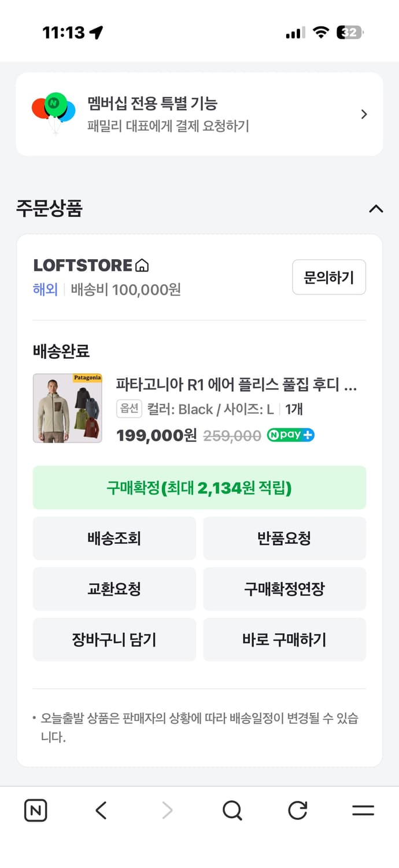This screenshot has width=399, height=868.
Task: Refresh the page with the reload icon
Action: click(x=297, y=810)
